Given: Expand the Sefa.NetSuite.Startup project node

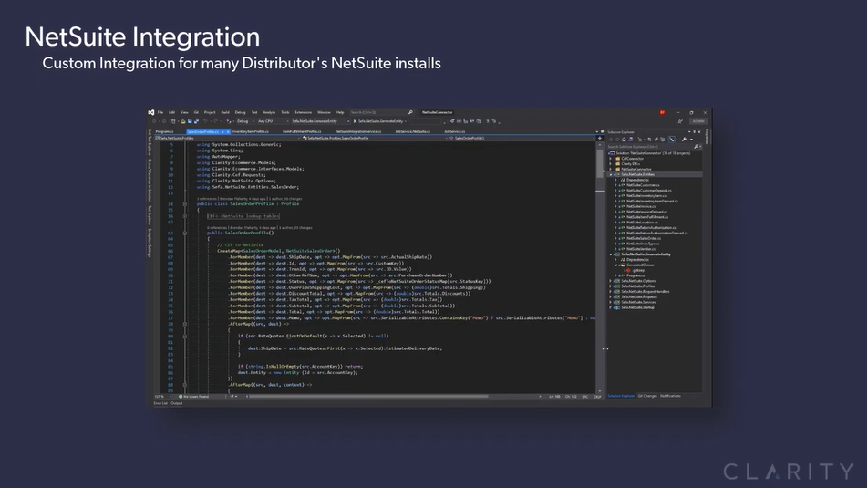Looking at the screenshot, I should click(x=611, y=307).
